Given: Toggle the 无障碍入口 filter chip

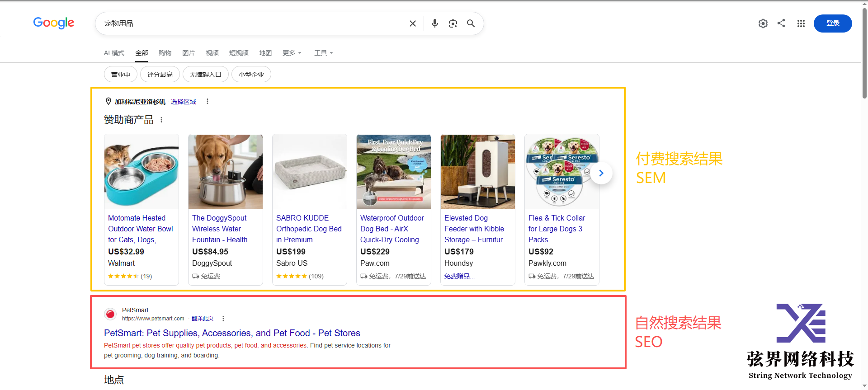Looking at the screenshot, I should pyautogui.click(x=206, y=75).
